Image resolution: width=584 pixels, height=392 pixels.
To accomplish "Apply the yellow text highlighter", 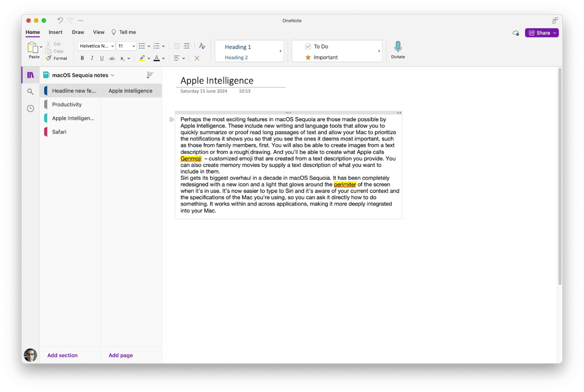I will click(x=142, y=58).
